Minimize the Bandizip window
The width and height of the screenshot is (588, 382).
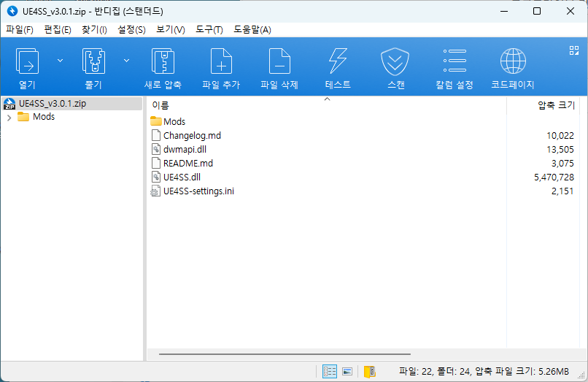[x=504, y=11]
